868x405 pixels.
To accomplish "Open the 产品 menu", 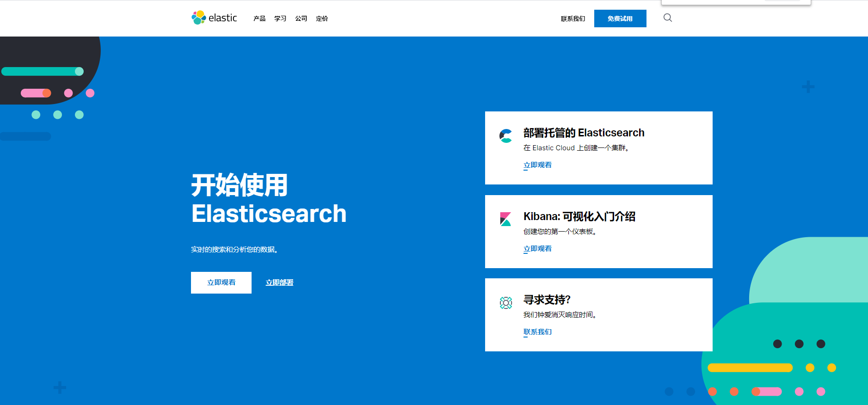I will [259, 18].
